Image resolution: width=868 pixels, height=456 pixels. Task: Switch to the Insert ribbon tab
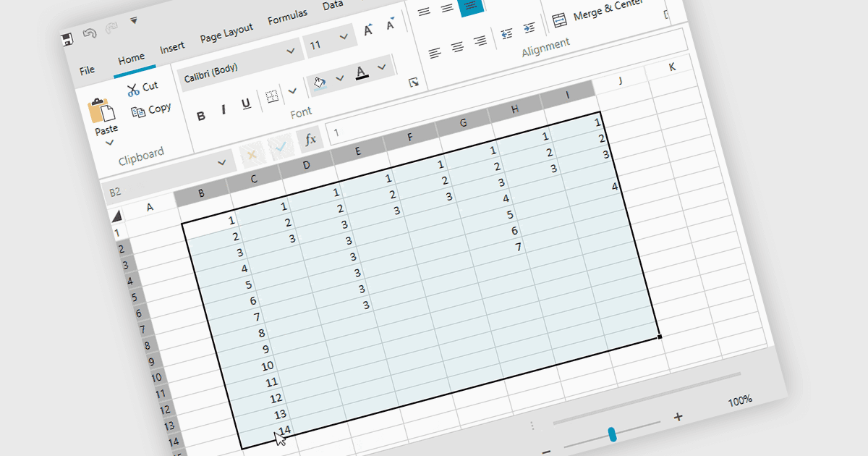click(172, 48)
